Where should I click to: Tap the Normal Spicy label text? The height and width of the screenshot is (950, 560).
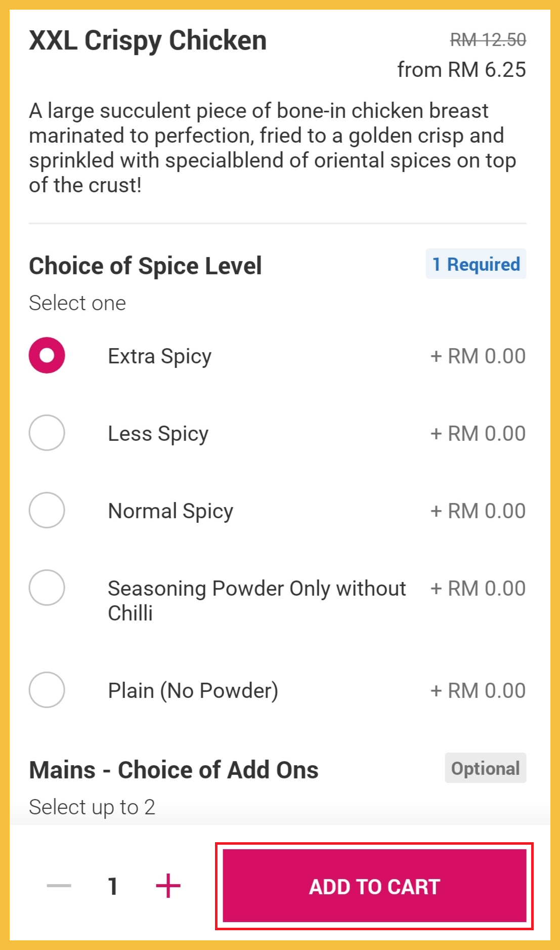(170, 511)
